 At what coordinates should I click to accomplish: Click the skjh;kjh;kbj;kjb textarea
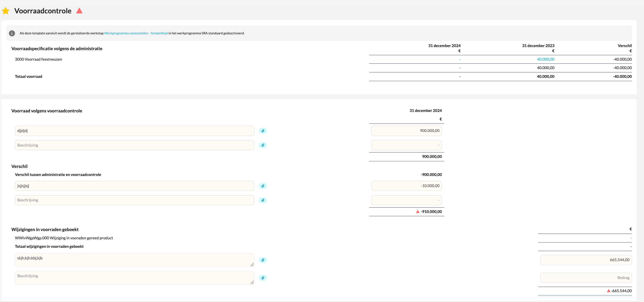tap(135, 260)
